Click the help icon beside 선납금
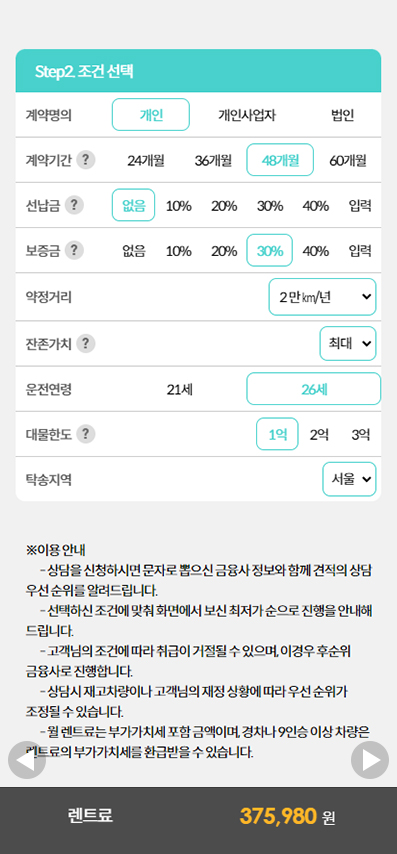397x854 pixels. click(x=74, y=205)
